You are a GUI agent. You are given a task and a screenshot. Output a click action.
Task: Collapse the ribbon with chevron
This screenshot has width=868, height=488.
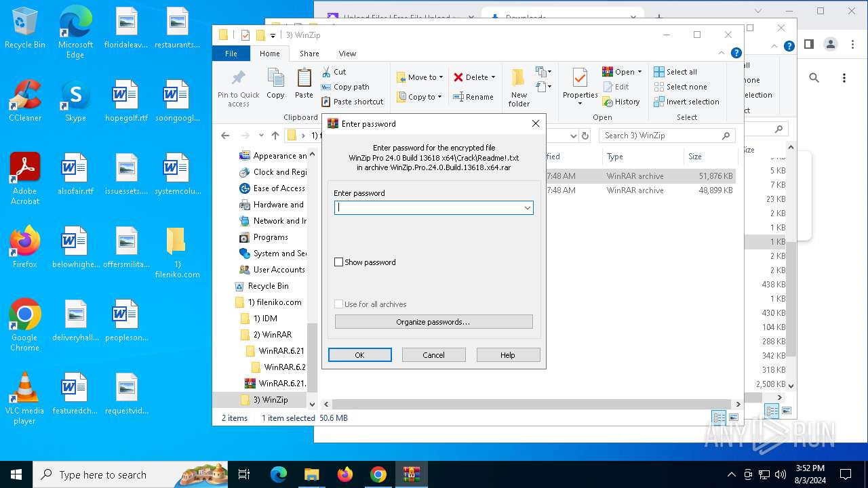pos(722,53)
